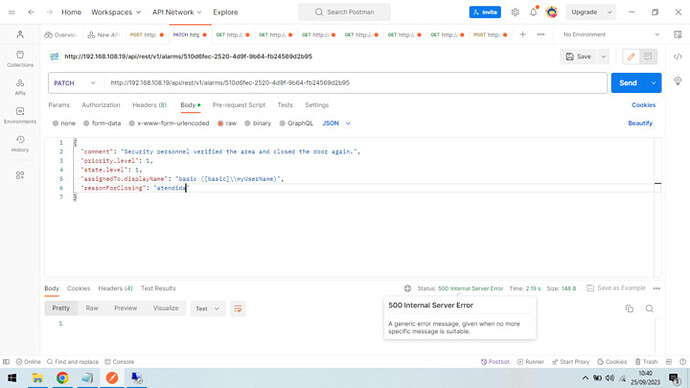Open Find and replace
690x388 pixels.
(x=73, y=362)
